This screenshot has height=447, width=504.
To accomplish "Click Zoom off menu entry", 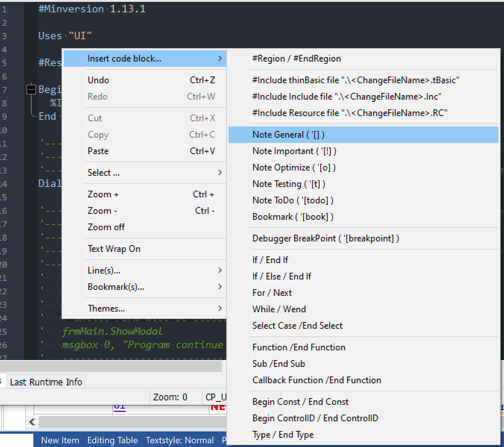I will (x=106, y=227).
